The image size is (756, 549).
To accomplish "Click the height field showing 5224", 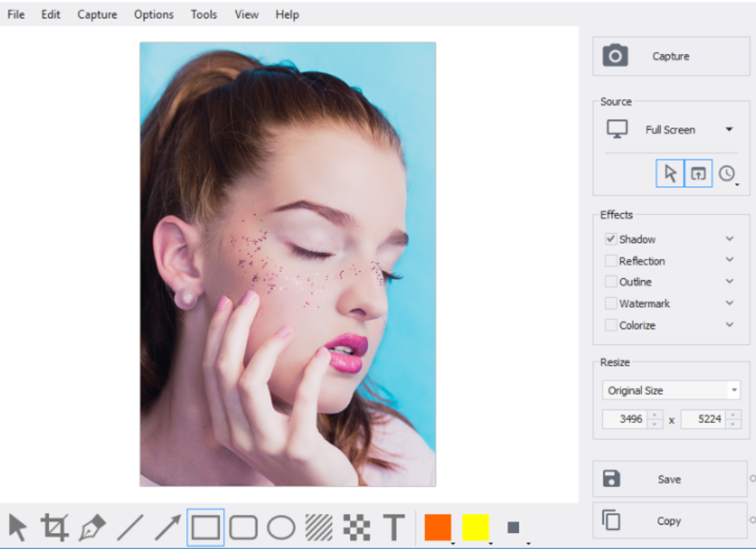I will [704, 419].
